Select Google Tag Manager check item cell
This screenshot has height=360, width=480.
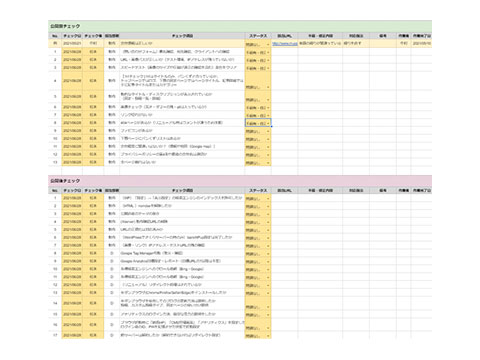[x=182, y=253]
